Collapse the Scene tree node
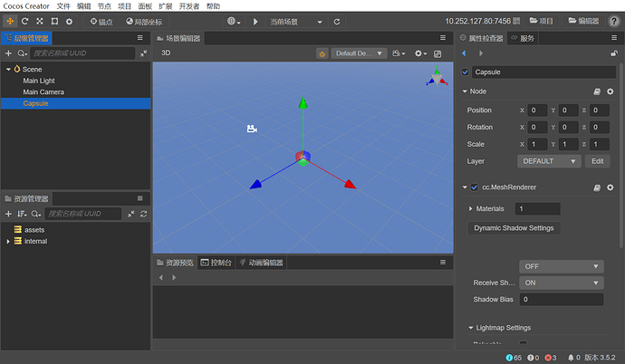This screenshot has height=364, width=625. tap(8, 70)
